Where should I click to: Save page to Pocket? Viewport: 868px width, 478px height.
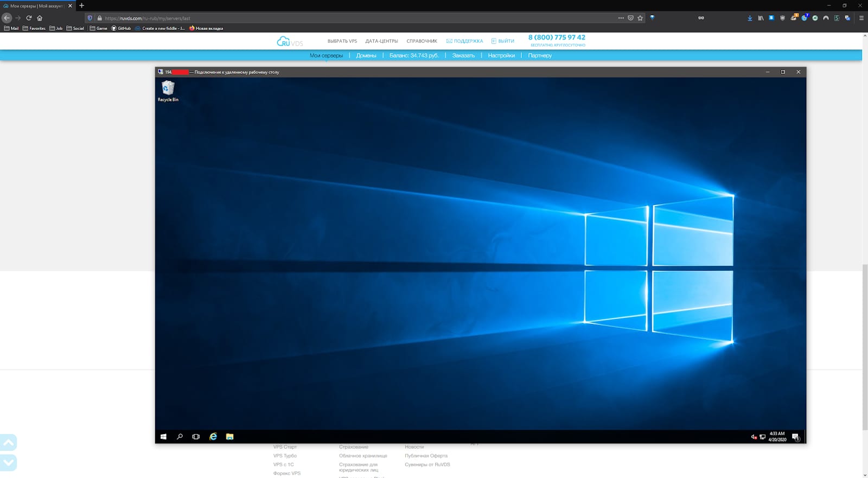pyautogui.click(x=630, y=18)
